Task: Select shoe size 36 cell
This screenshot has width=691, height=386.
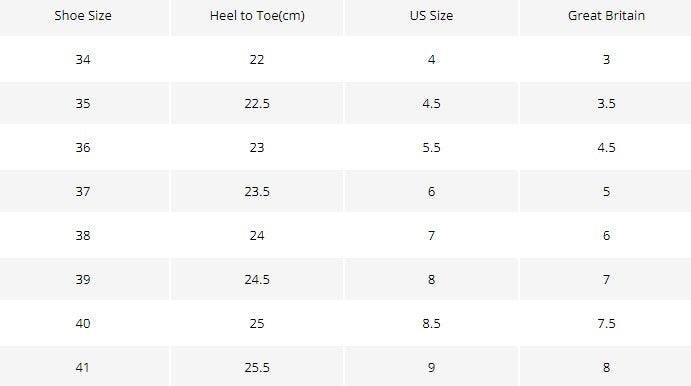Action: point(83,148)
